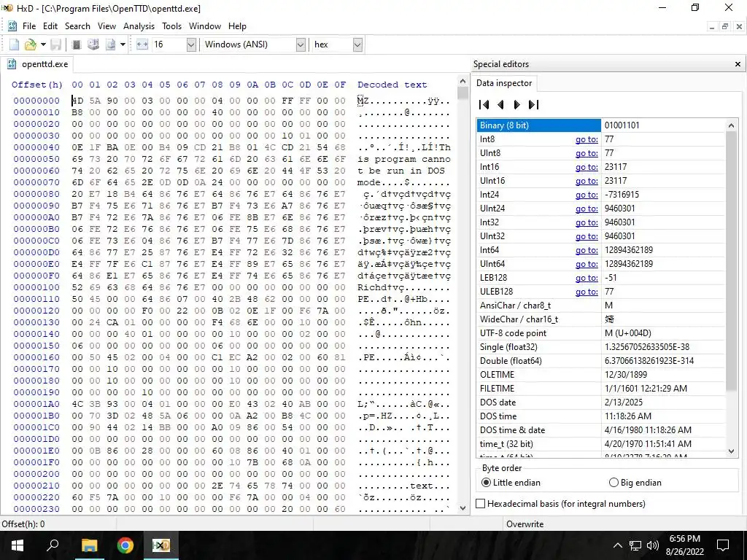This screenshot has width=747, height=560.
Task: Open File Explorer from taskbar
Action: pyautogui.click(x=89, y=545)
